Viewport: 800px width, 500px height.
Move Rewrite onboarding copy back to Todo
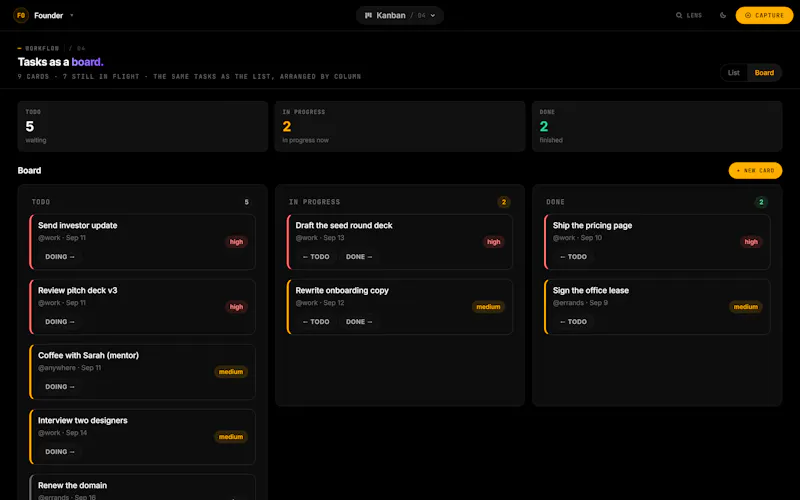tap(316, 321)
